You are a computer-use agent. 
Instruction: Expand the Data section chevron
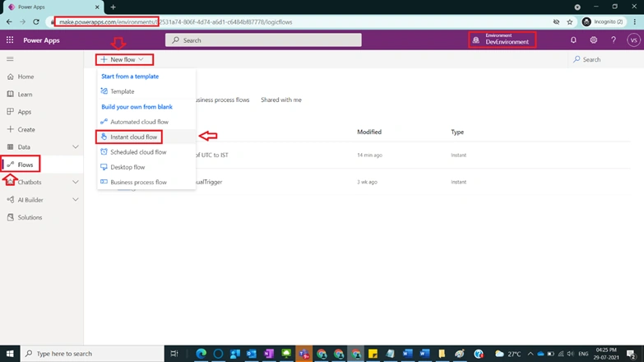point(76,146)
